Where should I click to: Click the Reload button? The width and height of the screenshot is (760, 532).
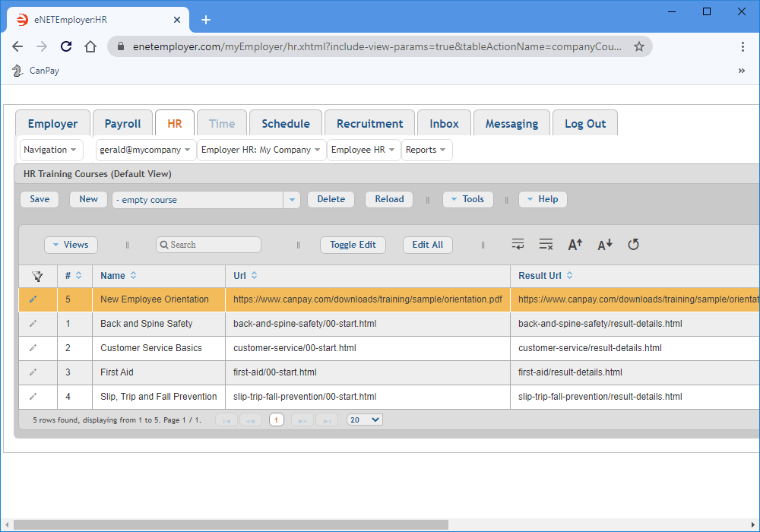(389, 199)
